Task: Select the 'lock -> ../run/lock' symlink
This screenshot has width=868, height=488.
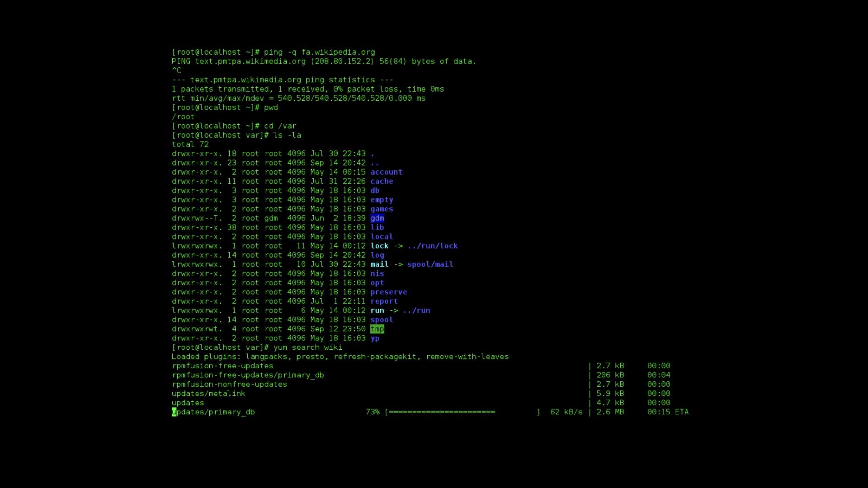Action: point(414,246)
